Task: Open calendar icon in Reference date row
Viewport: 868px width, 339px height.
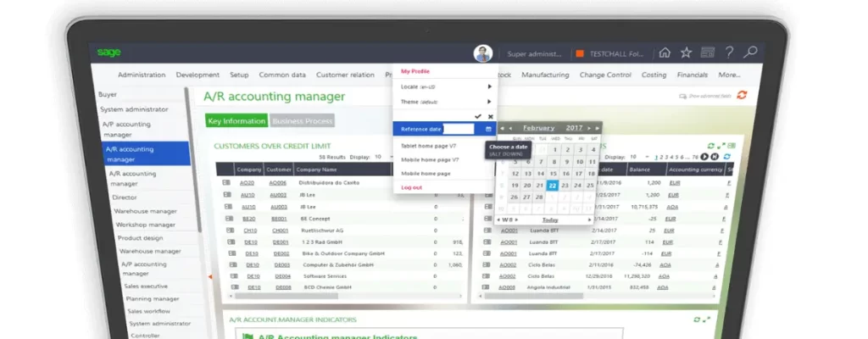Action: click(488, 130)
